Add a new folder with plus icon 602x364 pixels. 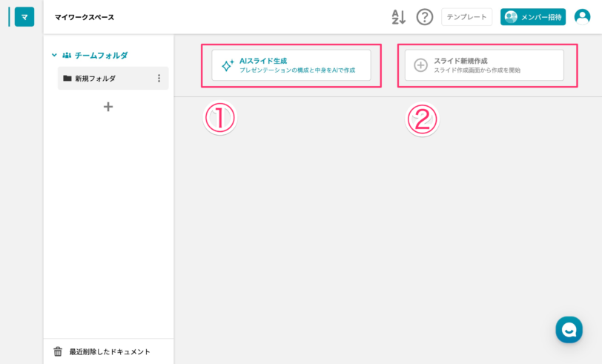point(108,106)
